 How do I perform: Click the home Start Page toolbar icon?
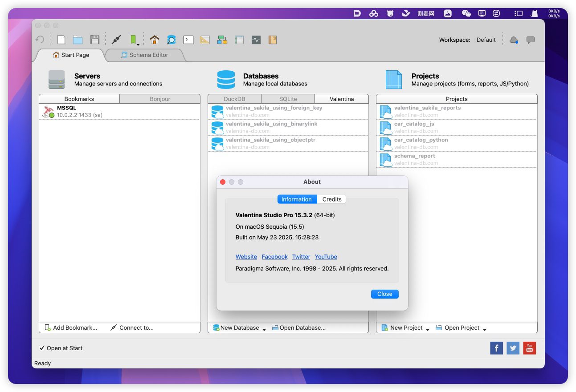click(155, 40)
